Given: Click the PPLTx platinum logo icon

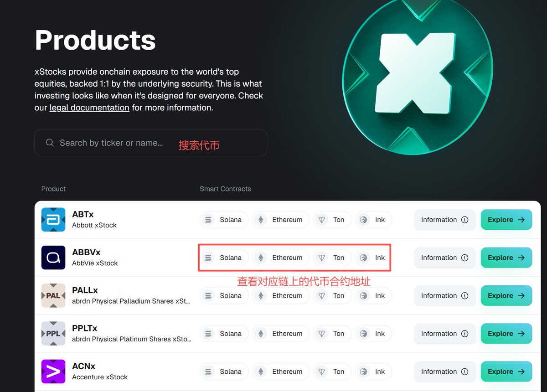Looking at the screenshot, I should pyautogui.click(x=53, y=334).
